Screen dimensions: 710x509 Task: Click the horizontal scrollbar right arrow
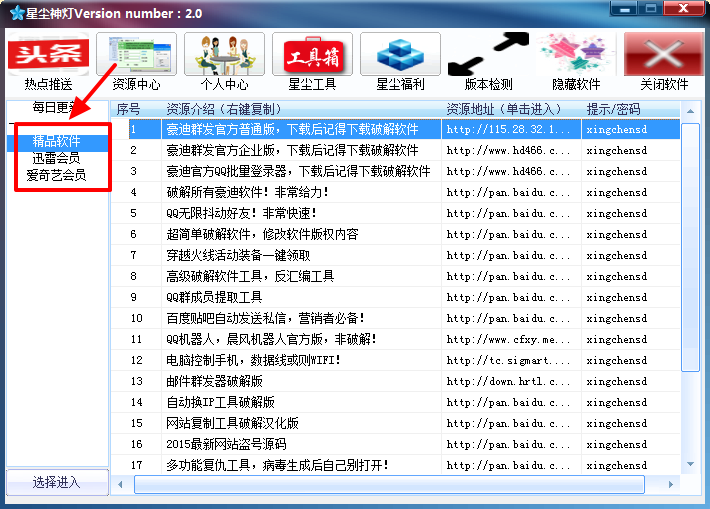tap(671, 485)
